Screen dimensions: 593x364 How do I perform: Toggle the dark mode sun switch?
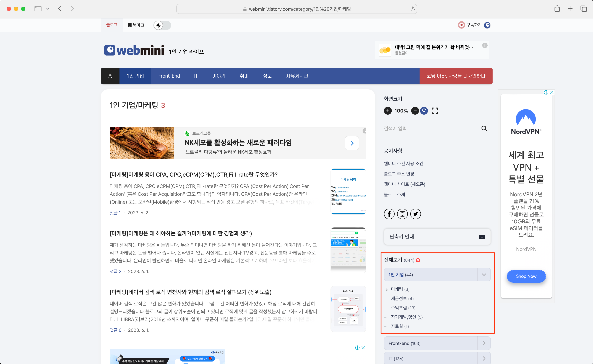point(162,25)
